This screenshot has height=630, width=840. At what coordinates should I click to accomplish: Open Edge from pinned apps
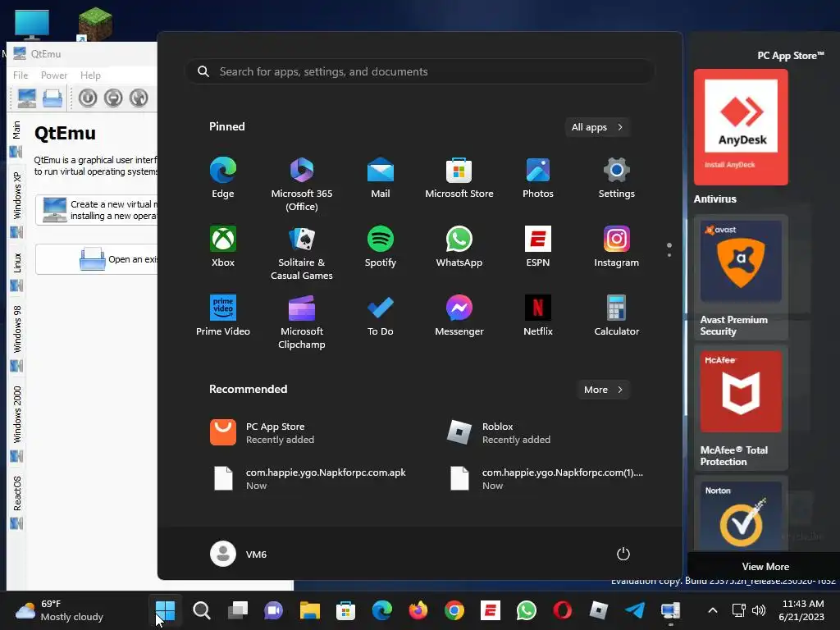tap(223, 178)
